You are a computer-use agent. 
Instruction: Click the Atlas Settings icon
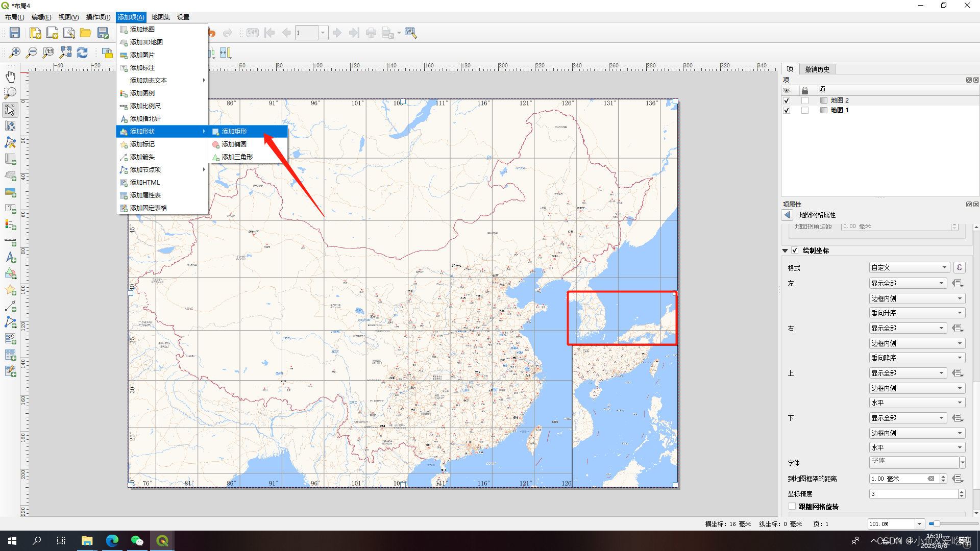[411, 33]
